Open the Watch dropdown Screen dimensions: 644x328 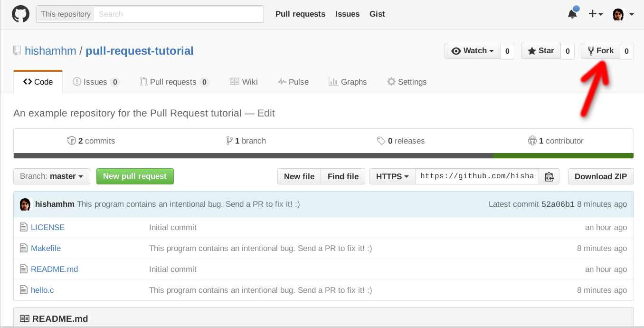tap(473, 51)
